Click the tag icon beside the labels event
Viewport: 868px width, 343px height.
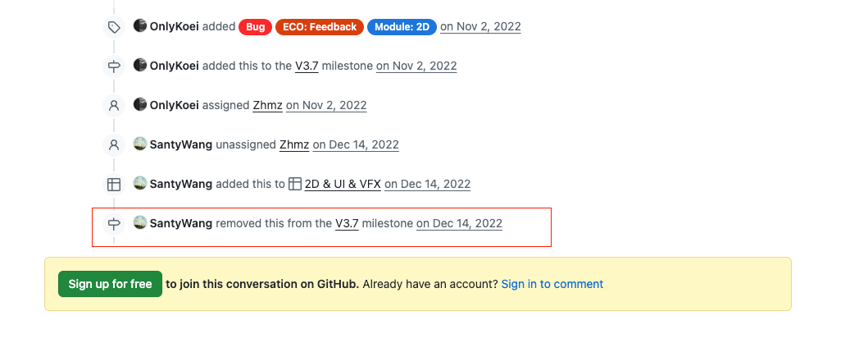click(114, 27)
